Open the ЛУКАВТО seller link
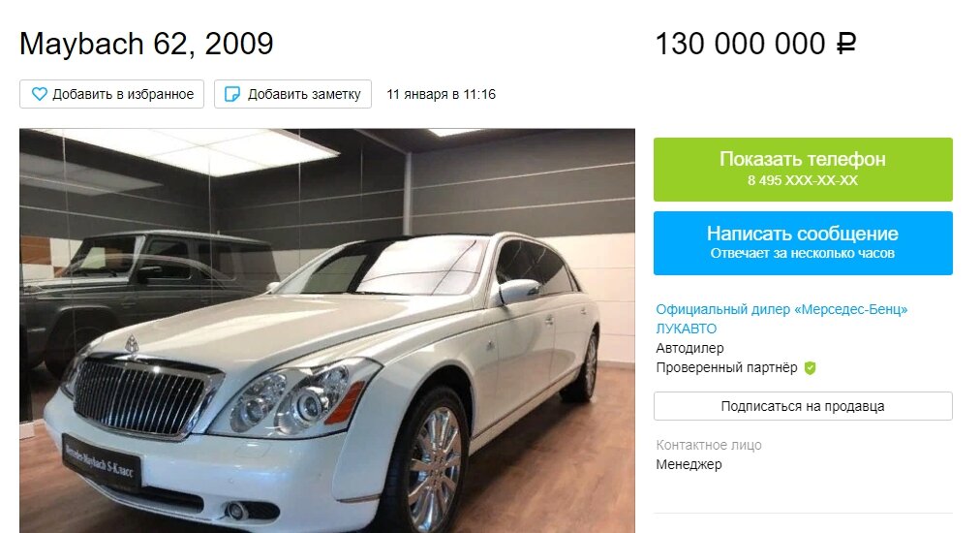The width and height of the screenshot is (980, 533). coord(687,329)
